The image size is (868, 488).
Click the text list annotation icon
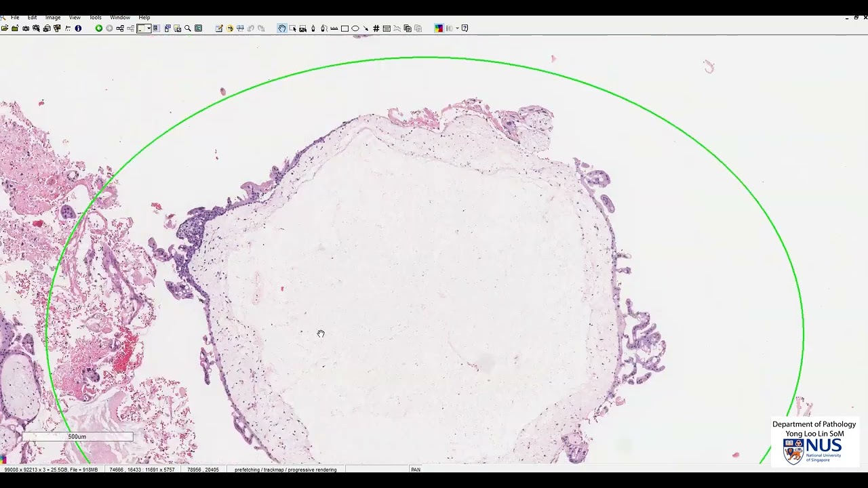(x=387, y=28)
